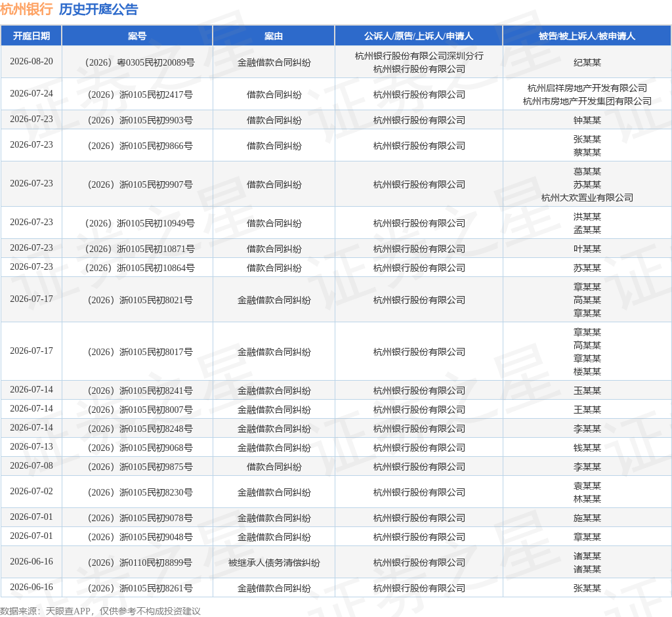Click defendant 楼某某 in the table
Screen dimensions: 672x617
coord(587,372)
